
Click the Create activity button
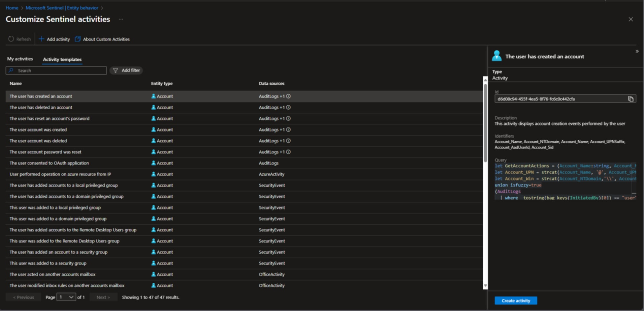tap(515, 300)
